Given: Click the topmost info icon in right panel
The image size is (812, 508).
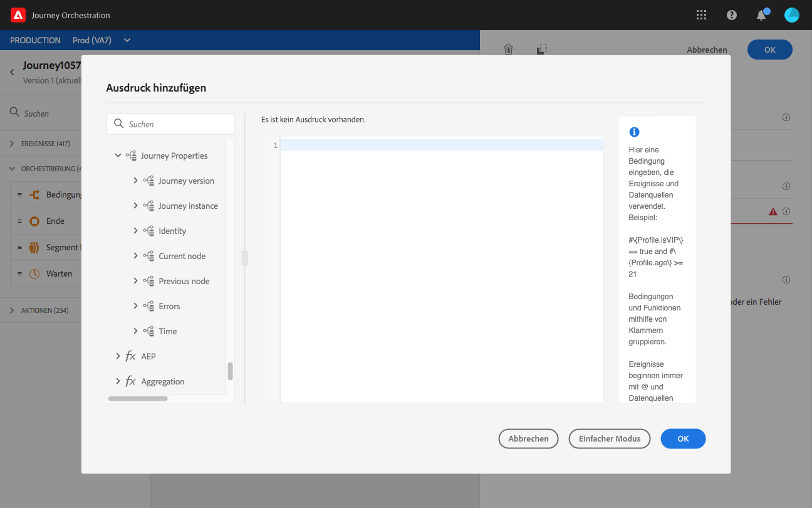Looking at the screenshot, I should pos(786,117).
